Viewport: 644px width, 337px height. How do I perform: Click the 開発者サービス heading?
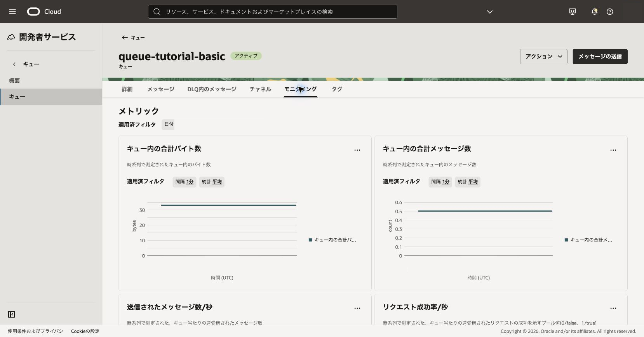tap(47, 37)
